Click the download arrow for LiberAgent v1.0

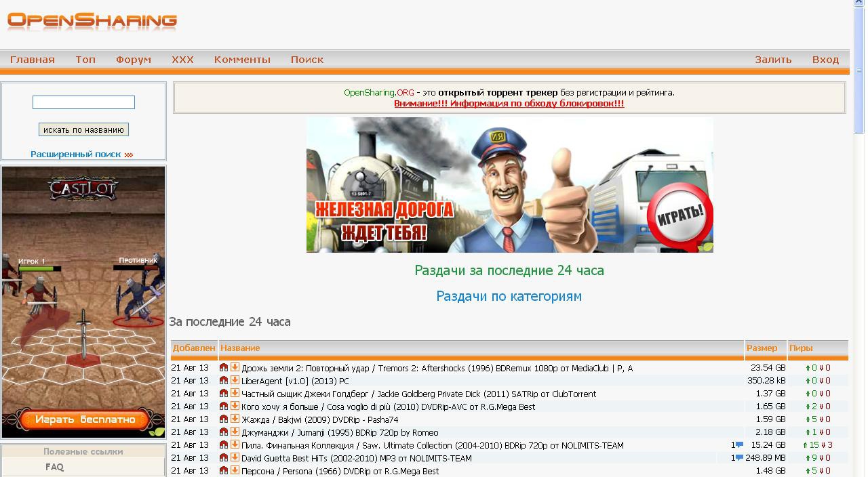235,380
